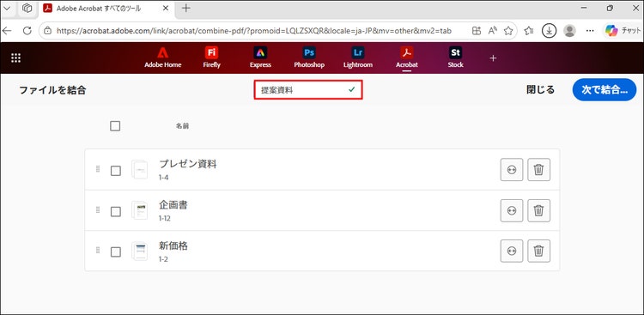Delete the プレゼン資料 file
The image size is (644, 315).
click(x=539, y=170)
